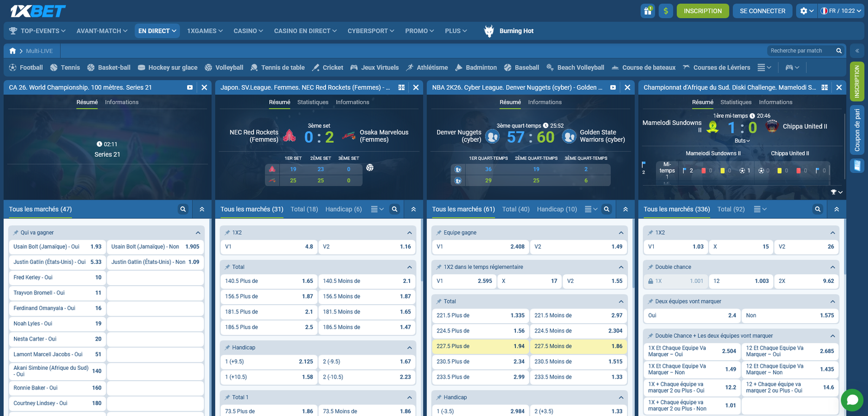Close the NBA 2K26 Cyber League panel
The height and width of the screenshot is (416, 868).
pyautogui.click(x=627, y=87)
